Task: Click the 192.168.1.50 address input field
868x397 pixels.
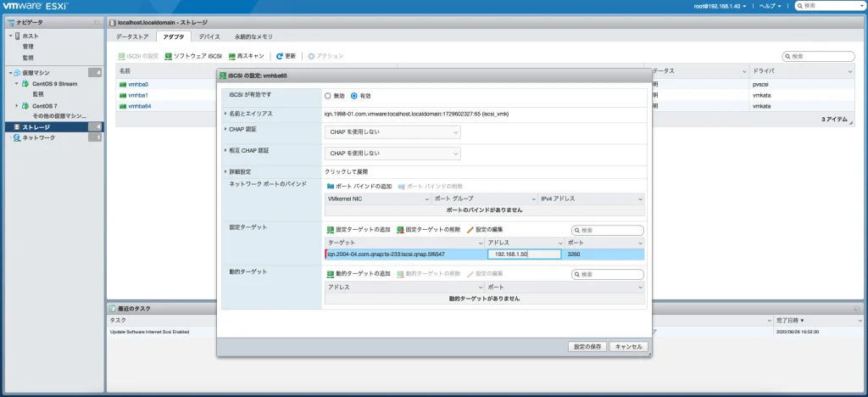Action: tap(524, 254)
